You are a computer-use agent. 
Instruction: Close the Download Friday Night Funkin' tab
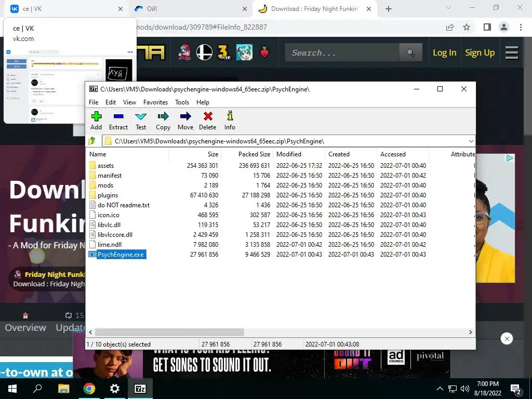coord(369,9)
